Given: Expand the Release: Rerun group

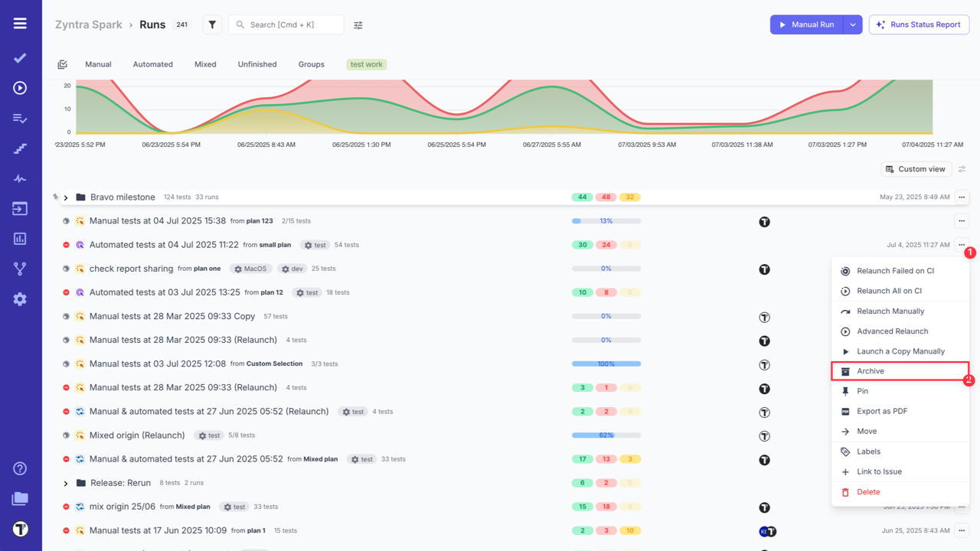Looking at the screenshot, I should [65, 483].
